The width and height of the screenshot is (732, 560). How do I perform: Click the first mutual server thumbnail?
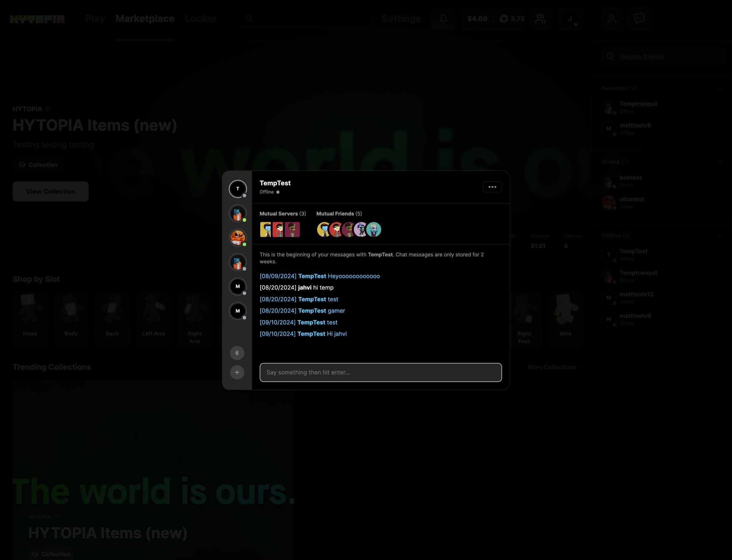266,229
